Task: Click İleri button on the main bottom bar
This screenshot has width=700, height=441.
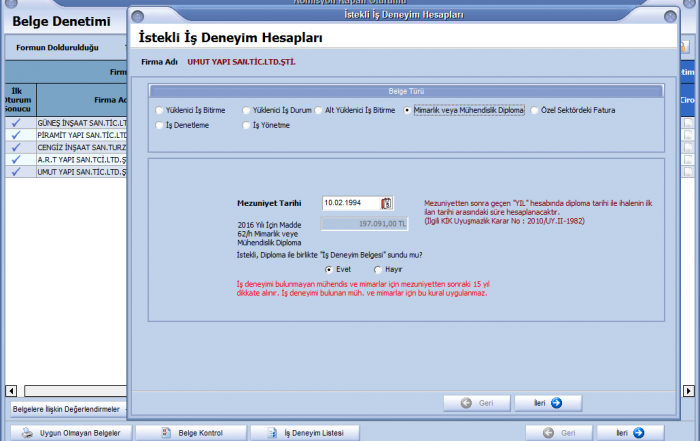Action: pos(629,433)
